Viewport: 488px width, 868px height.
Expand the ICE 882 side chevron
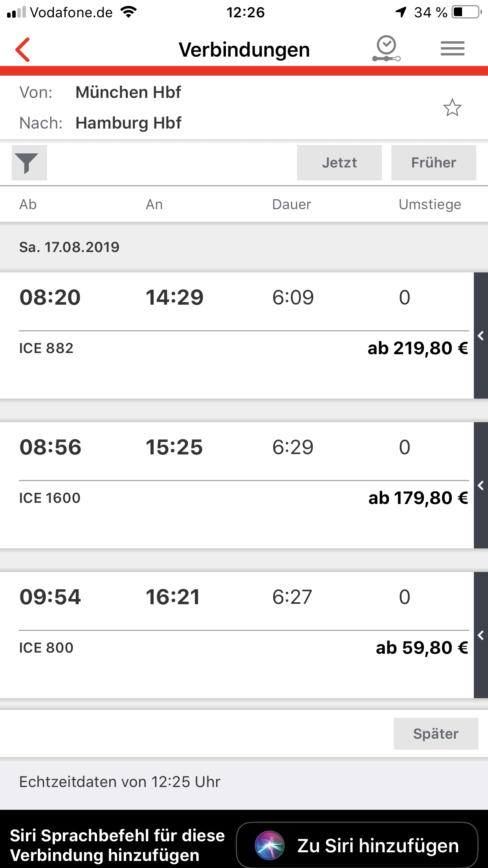click(x=481, y=336)
